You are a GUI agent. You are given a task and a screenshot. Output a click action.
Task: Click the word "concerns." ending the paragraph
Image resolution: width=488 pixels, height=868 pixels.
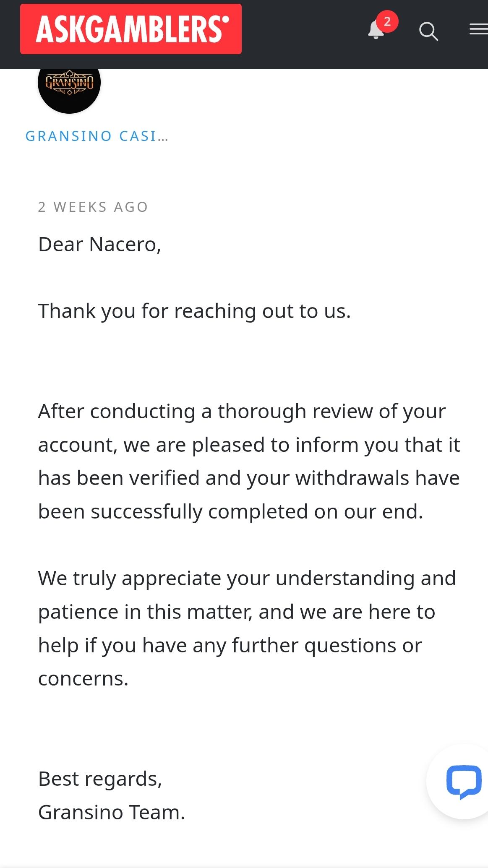pos(83,679)
